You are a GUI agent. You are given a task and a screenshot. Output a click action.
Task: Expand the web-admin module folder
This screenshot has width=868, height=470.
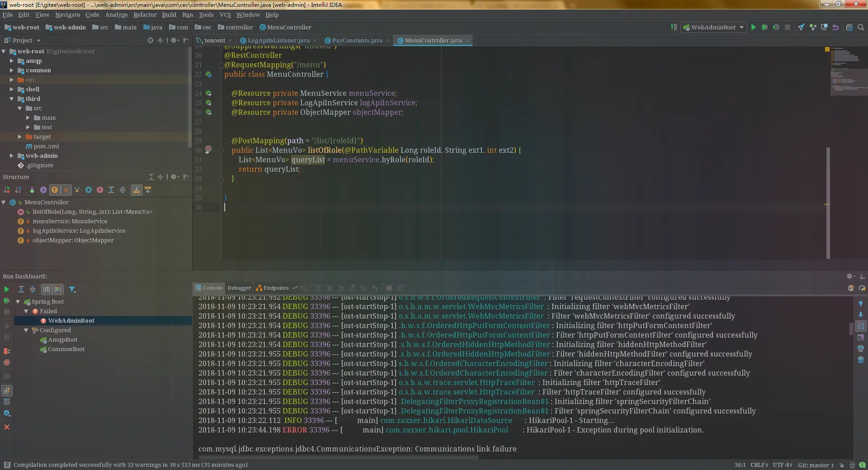pos(11,155)
